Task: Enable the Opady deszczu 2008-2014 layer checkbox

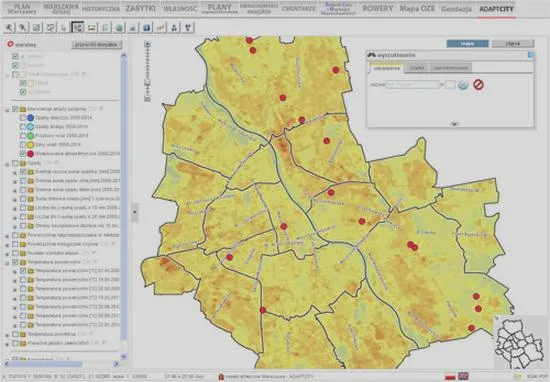Action: pyautogui.click(x=23, y=118)
